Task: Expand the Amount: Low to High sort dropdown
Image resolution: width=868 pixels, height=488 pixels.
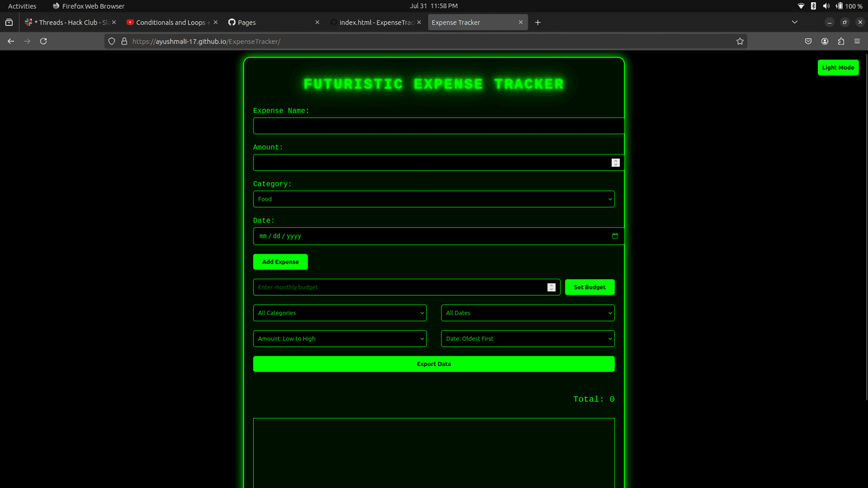Action: [x=340, y=339]
